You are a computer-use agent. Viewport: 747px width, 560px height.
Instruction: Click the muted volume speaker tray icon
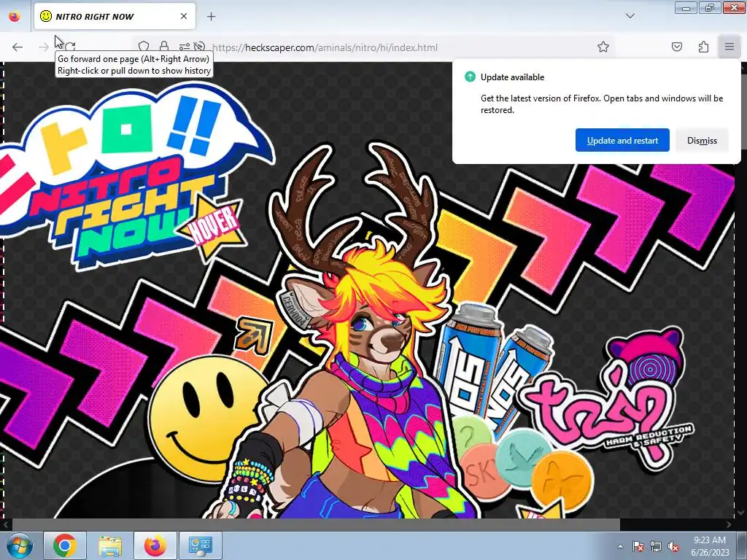673,546
